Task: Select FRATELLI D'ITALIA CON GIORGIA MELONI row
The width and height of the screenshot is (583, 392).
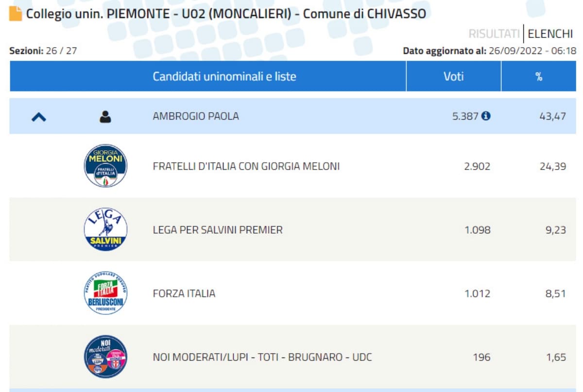Action: pyautogui.click(x=246, y=166)
